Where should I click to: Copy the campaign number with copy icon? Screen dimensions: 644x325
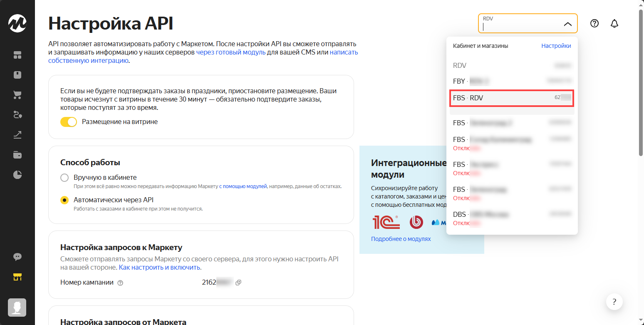coord(238,283)
